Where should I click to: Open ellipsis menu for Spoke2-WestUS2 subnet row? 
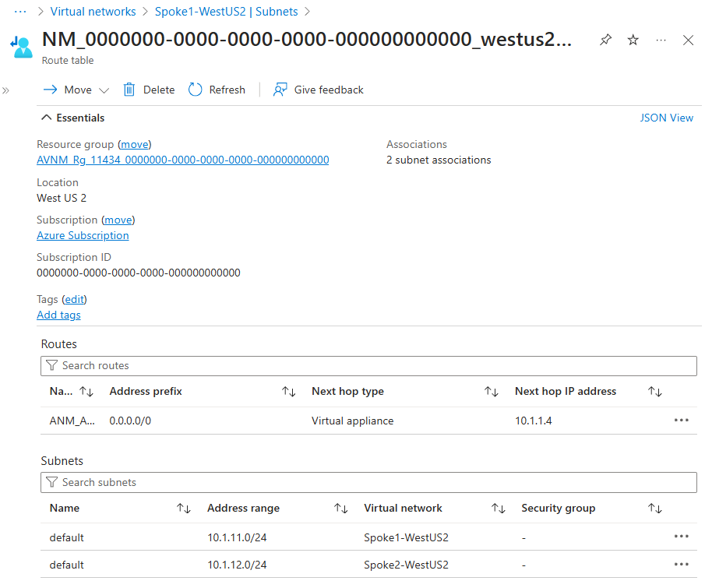(681, 564)
